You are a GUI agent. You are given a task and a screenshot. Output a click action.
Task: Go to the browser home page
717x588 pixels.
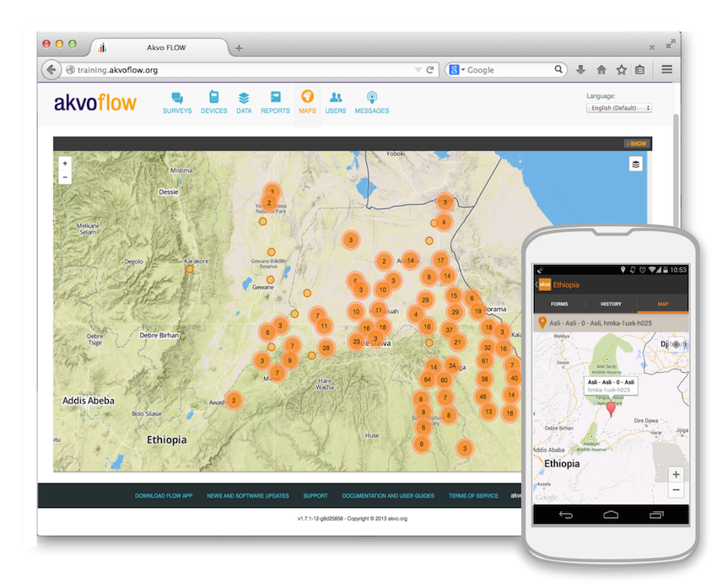tap(601, 69)
